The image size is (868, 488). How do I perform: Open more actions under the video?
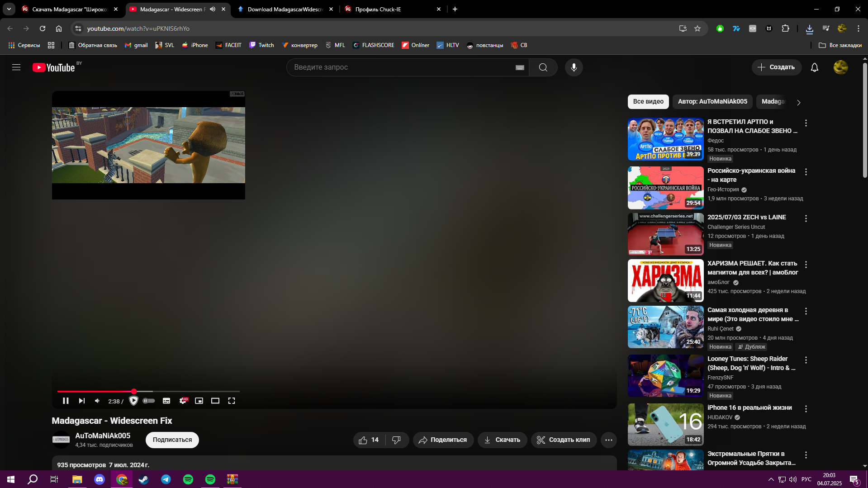pyautogui.click(x=609, y=440)
